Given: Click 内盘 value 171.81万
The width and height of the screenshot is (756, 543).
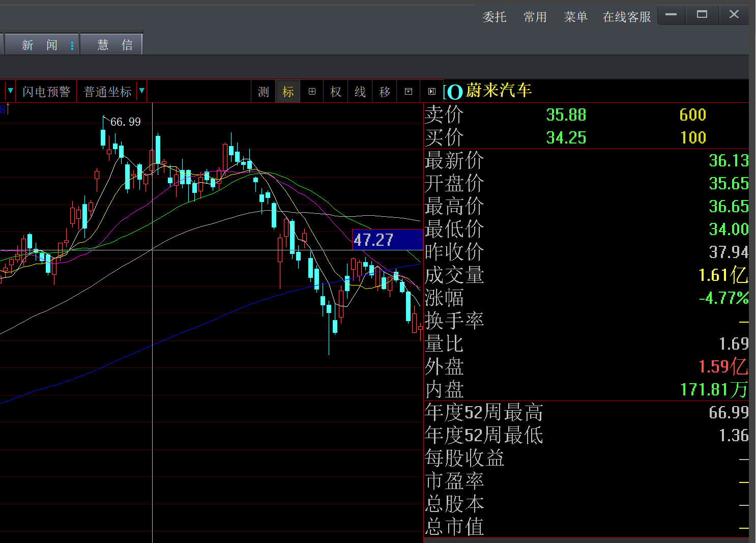Looking at the screenshot, I should coord(714,390).
